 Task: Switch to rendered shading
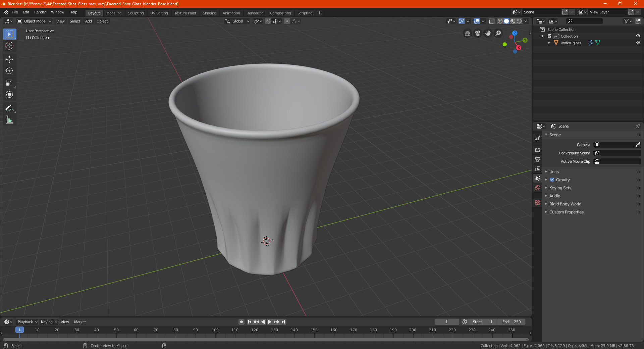[x=519, y=21]
